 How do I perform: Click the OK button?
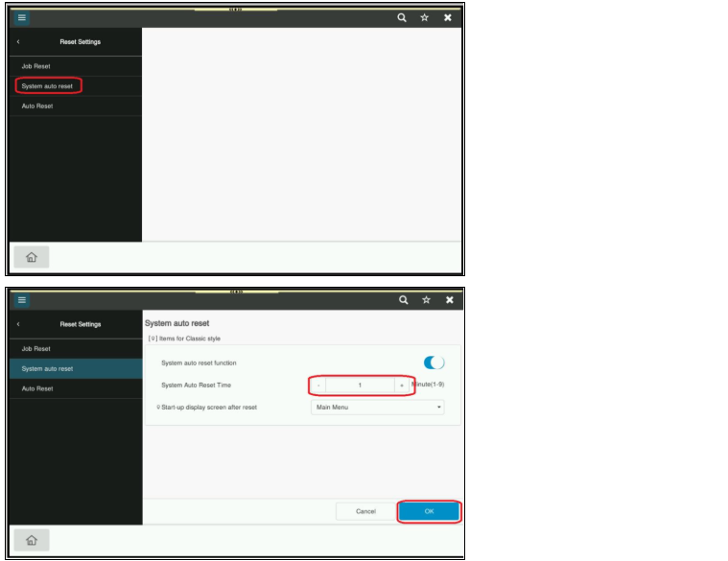[x=429, y=511]
